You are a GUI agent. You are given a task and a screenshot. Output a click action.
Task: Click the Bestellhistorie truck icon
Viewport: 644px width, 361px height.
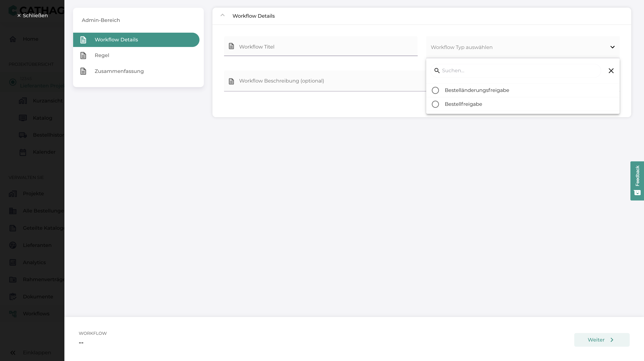coord(23,135)
